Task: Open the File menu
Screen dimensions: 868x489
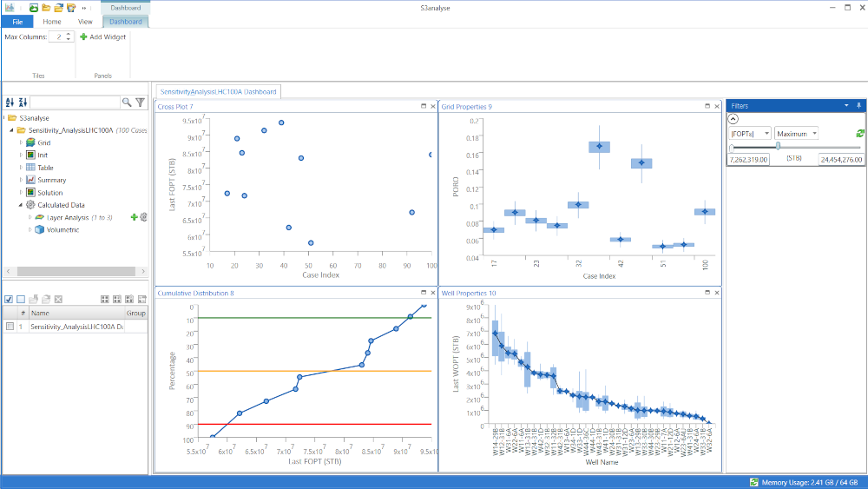Action: 17,22
